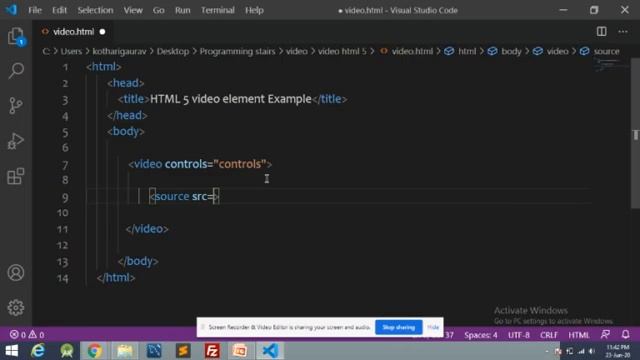Open the editor More Actions ellipsis
Screen dimensions: 640x360
[623, 31]
